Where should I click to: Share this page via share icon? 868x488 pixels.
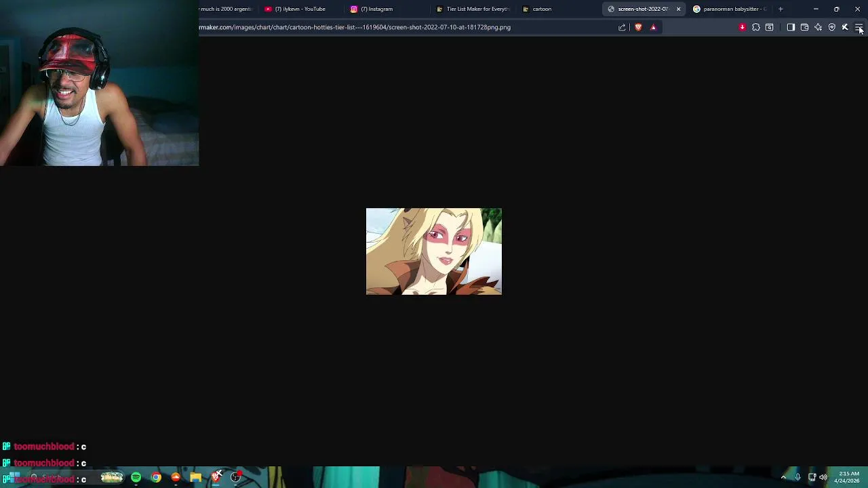point(622,27)
